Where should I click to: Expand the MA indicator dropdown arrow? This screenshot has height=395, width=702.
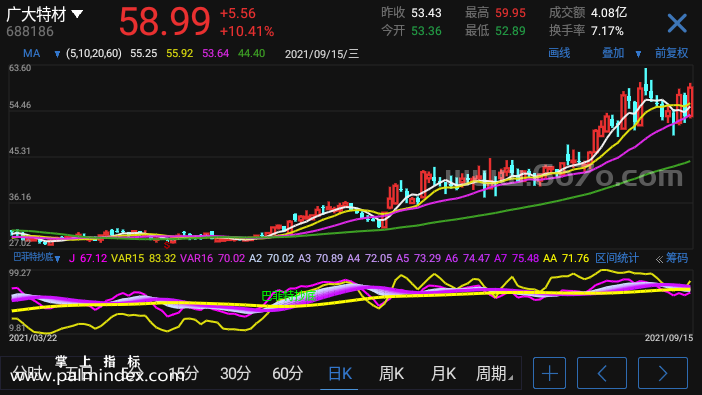click(x=57, y=54)
